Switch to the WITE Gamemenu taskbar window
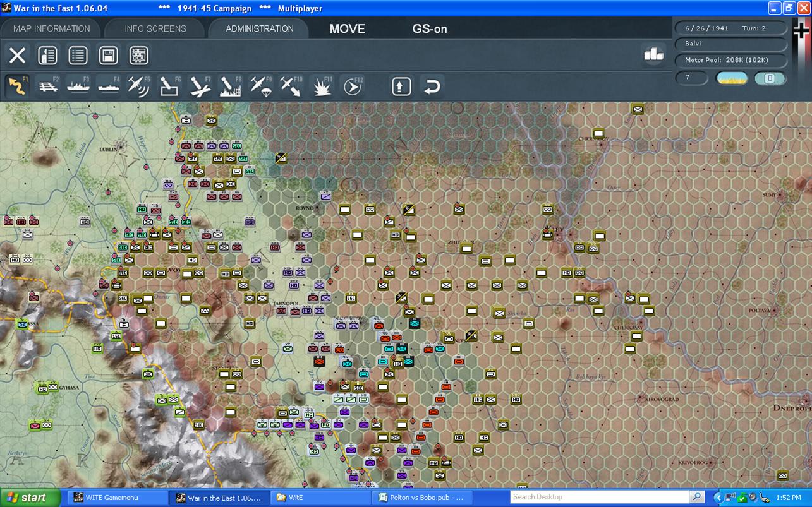812x507 pixels. pos(118,498)
